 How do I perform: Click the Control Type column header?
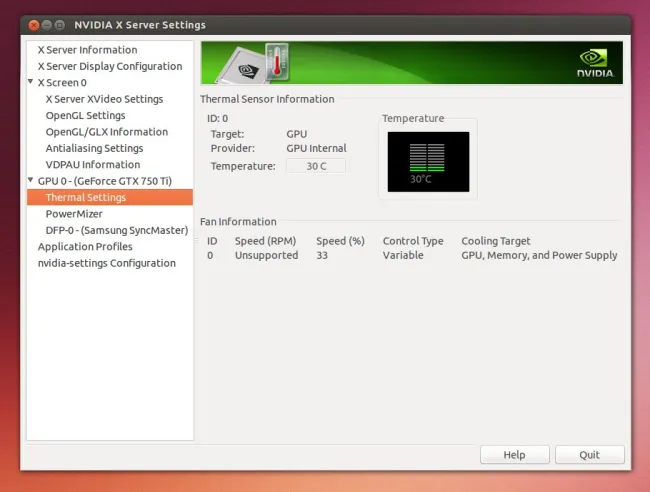(x=413, y=241)
